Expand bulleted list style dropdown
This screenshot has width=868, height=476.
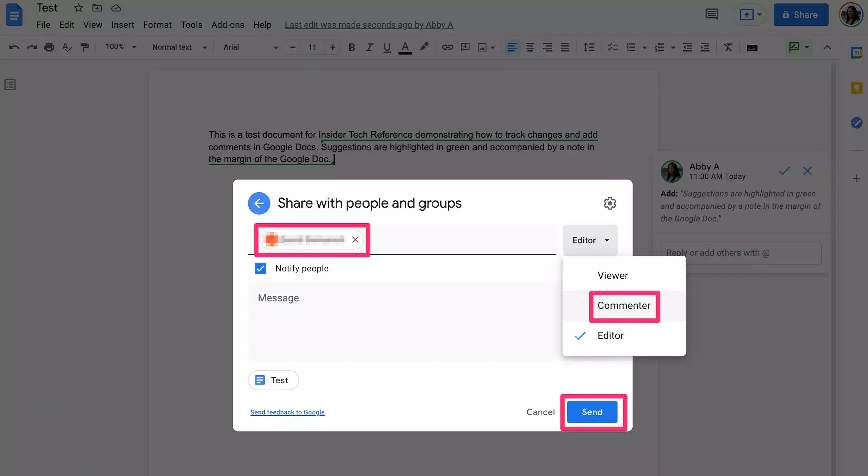pos(644,48)
